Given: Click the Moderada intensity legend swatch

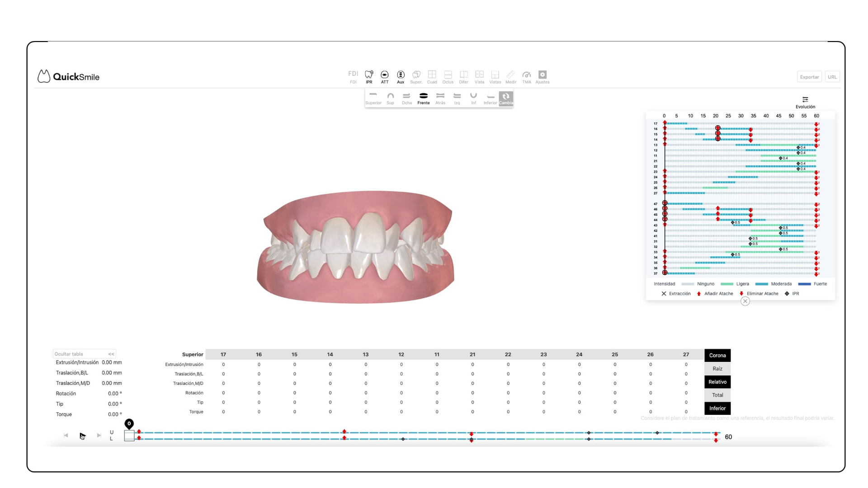Looking at the screenshot, I should click(762, 284).
